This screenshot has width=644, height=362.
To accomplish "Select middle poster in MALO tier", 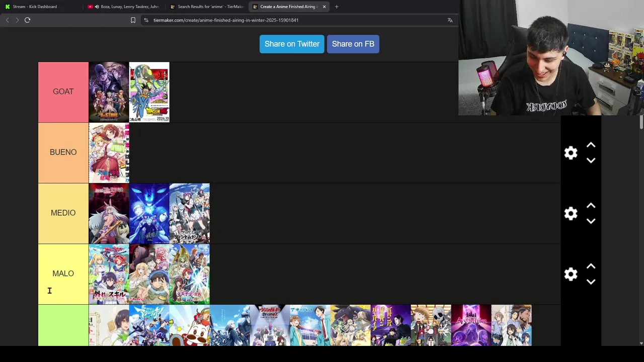I will 149,274.
